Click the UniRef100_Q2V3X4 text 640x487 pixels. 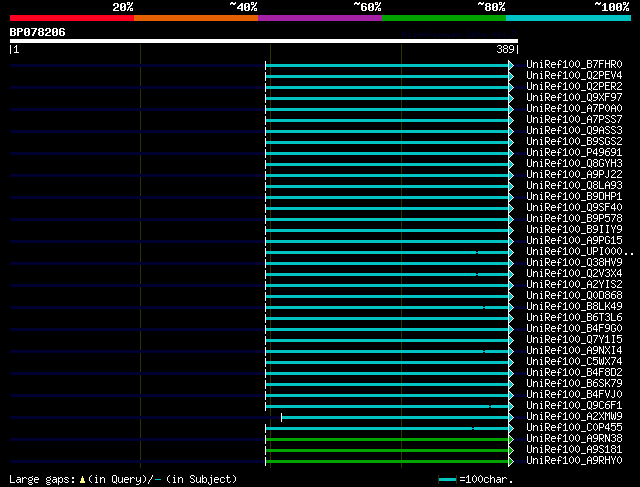574,274
